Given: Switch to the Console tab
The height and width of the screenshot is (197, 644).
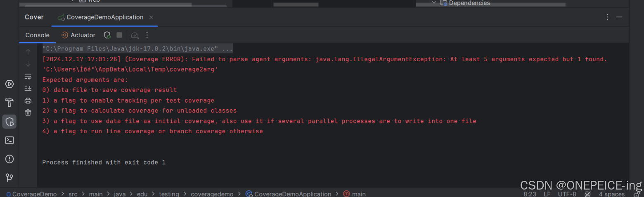Looking at the screenshot, I should coord(38,35).
